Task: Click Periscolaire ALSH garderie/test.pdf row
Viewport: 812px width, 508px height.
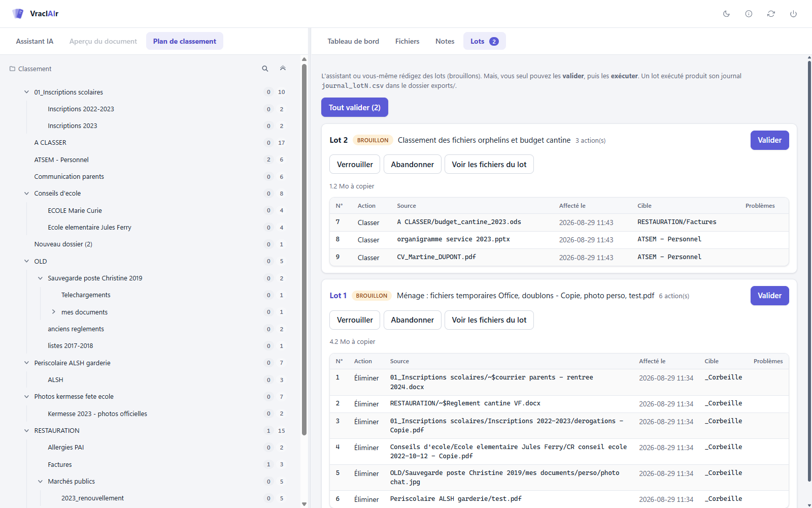Action: pos(559,499)
